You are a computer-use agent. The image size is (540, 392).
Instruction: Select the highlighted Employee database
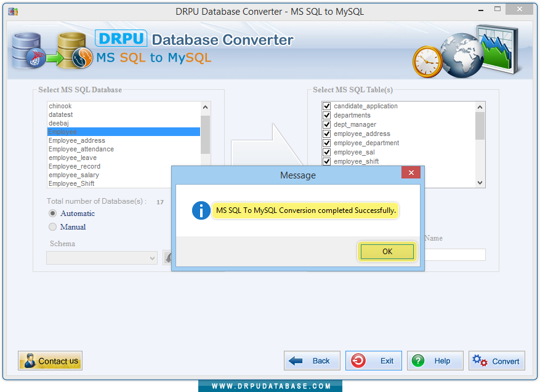(123, 132)
